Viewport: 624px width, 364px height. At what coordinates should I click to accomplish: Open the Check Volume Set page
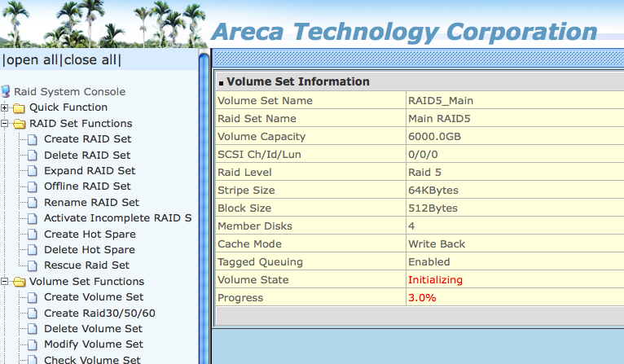coord(92,360)
